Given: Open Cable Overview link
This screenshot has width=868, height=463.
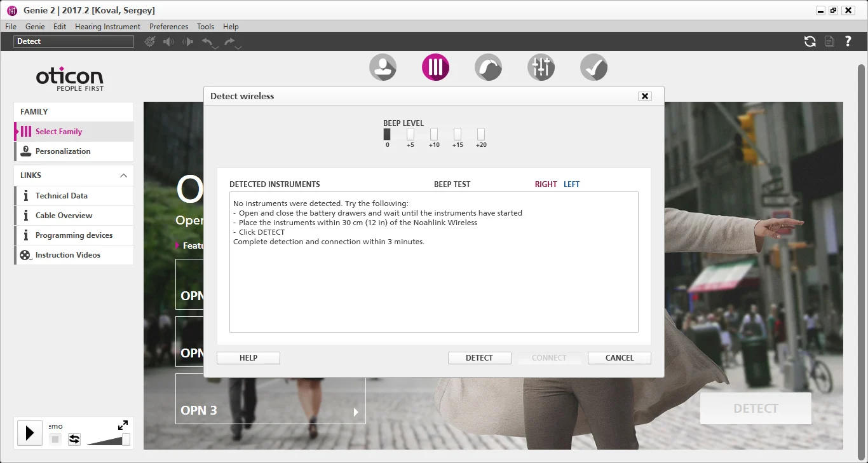Looking at the screenshot, I should click(74, 216).
